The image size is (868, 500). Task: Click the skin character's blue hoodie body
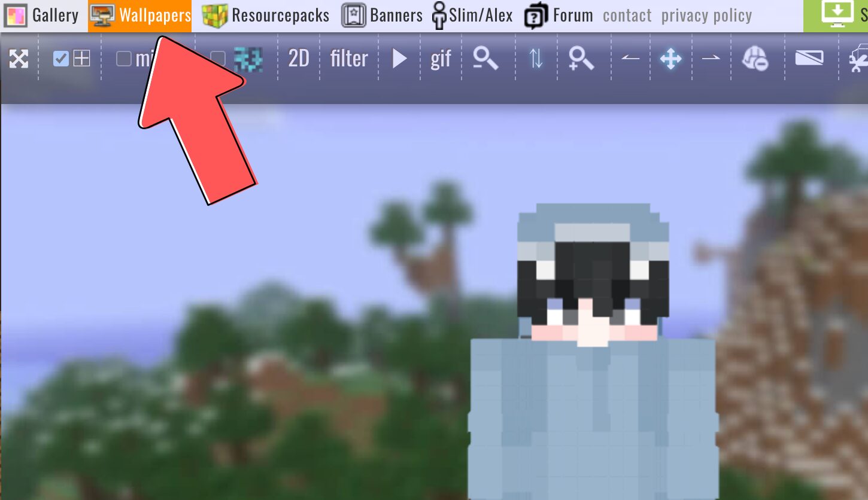tap(593, 419)
